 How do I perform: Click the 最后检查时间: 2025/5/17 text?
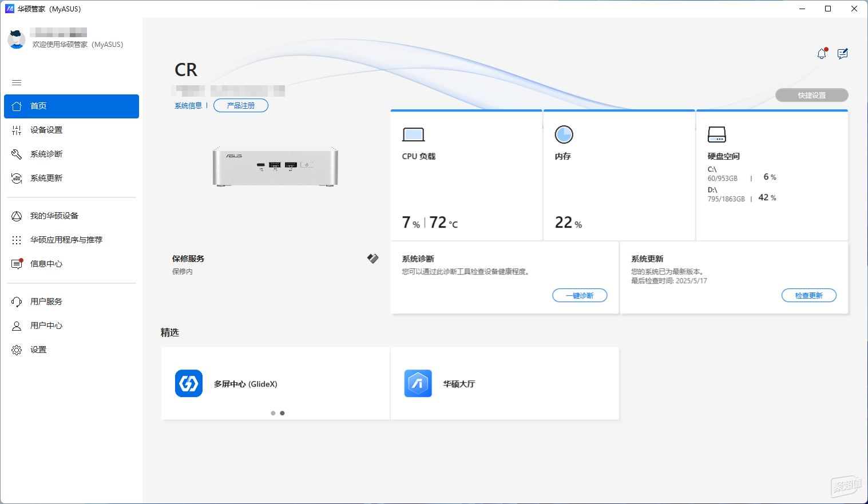point(669,281)
